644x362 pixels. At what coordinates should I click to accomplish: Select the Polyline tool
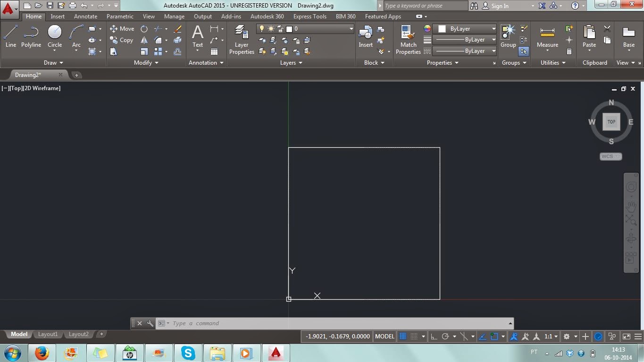[31, 37]
